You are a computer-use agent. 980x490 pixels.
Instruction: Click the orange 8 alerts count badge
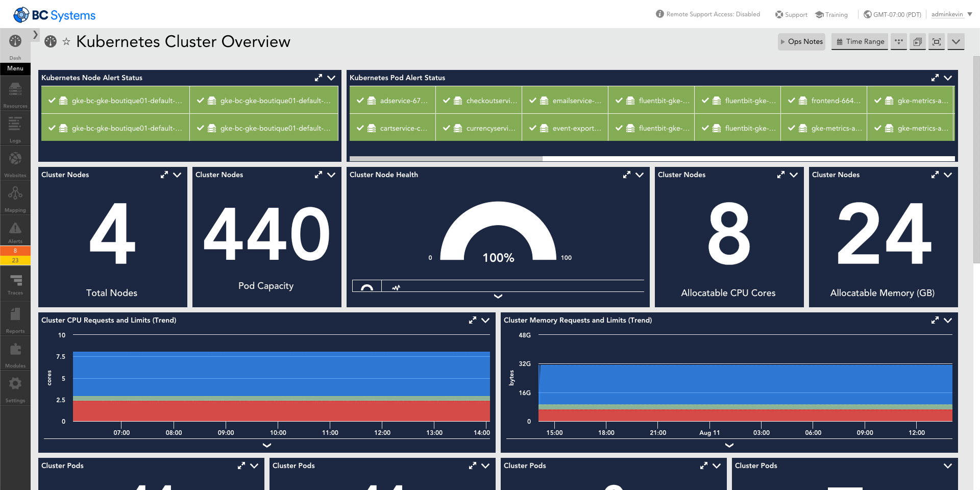[x=15, y=251]
